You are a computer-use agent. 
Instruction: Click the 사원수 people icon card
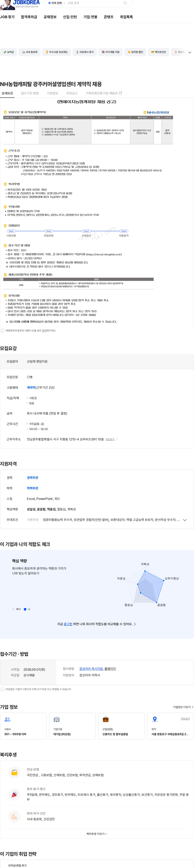pos(23,726)
